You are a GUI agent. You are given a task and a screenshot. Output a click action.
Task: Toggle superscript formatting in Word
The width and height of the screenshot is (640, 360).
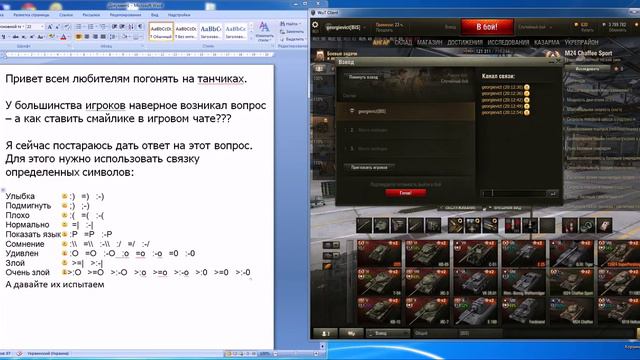click(32, 36)
